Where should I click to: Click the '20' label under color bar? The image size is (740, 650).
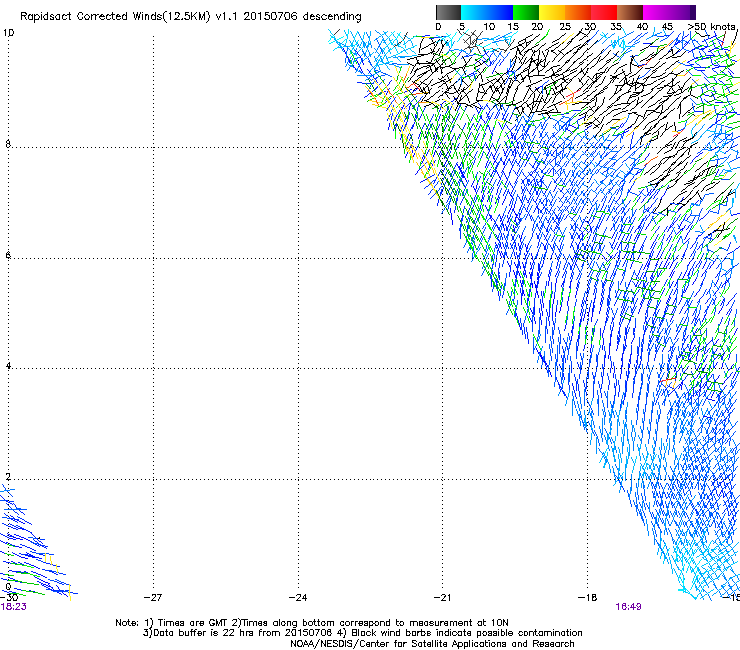(537, 27)
